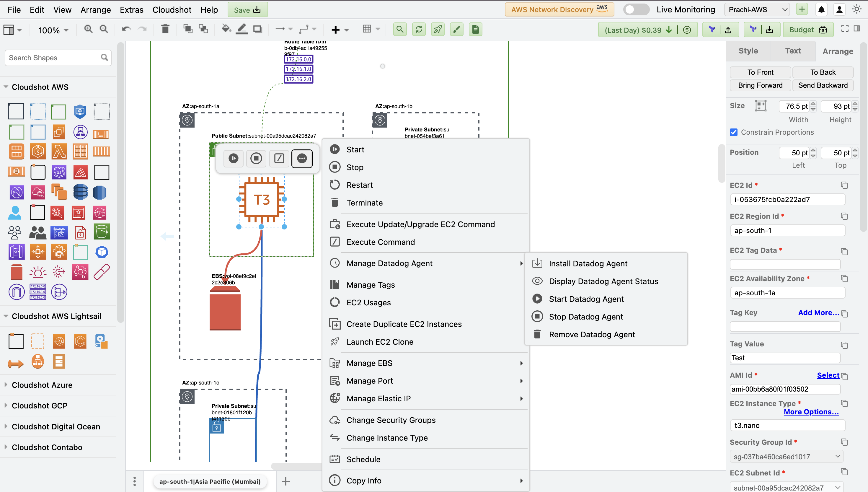The image size is (868, 492).
Task: Toggle the light/dark theme sun icon
Action: [x=857, y=9]
